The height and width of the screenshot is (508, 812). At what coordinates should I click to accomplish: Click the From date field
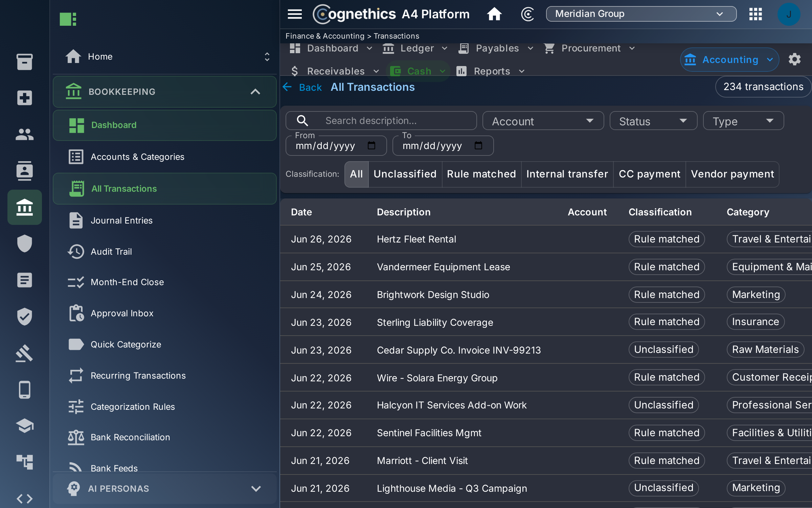pos(336,146)
